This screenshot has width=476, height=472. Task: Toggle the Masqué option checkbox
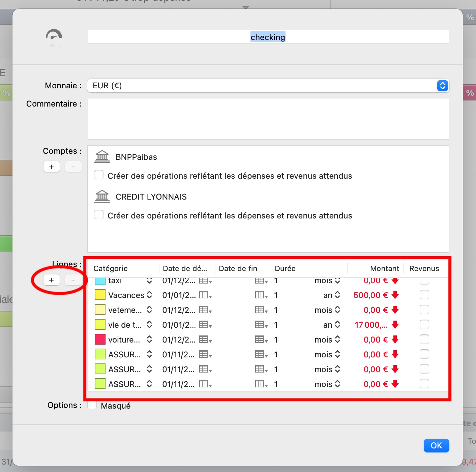[x=92, y=405]
